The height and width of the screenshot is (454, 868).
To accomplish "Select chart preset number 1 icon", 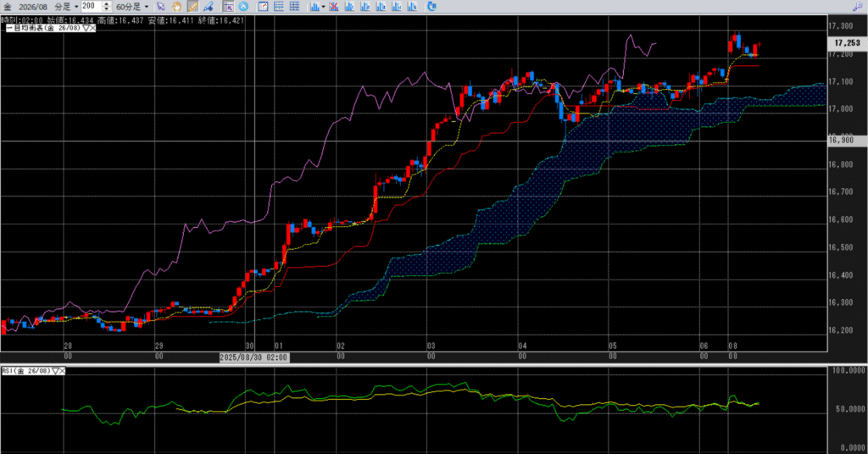I will point(349,7).
